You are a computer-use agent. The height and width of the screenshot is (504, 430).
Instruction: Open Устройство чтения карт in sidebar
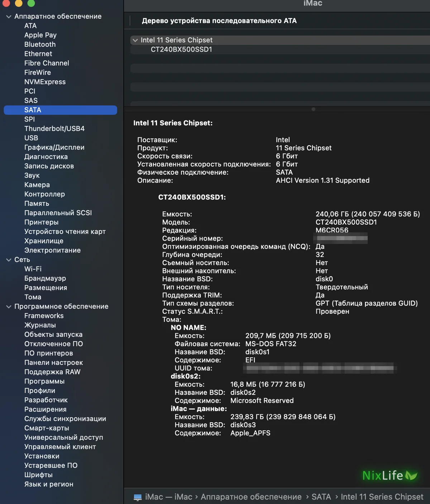tap(65, 231)
